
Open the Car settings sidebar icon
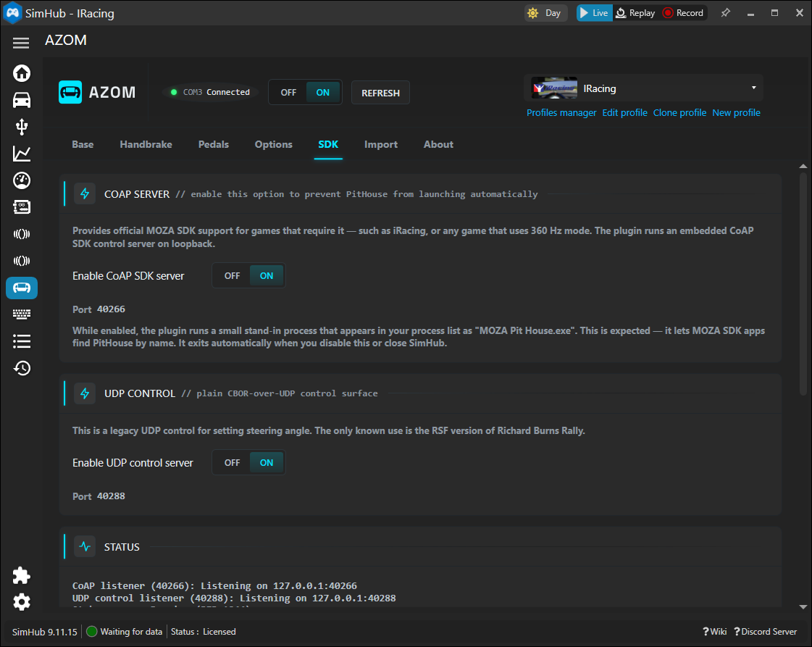[x=22, y=100]
